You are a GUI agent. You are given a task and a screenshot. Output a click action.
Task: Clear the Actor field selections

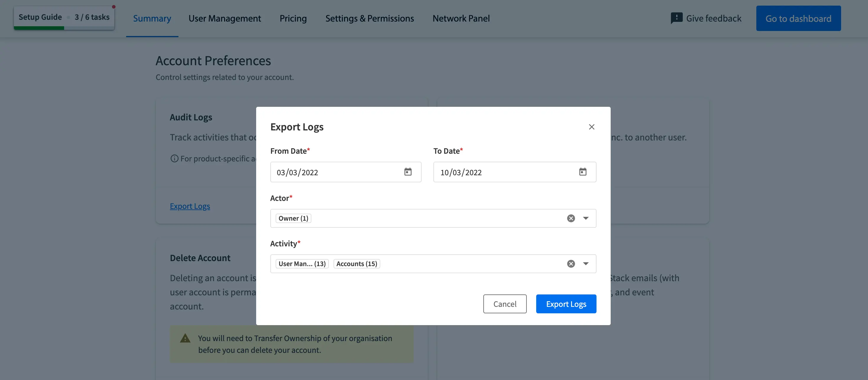click(x=571, y=218)
